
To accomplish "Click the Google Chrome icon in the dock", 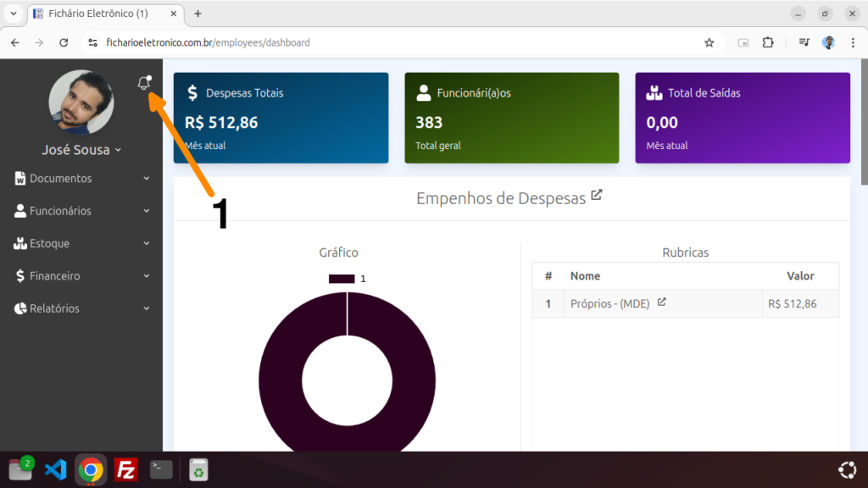I will 91,469.
